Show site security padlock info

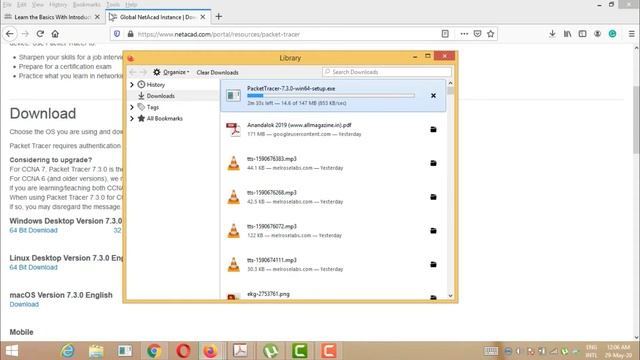[131, 34]
